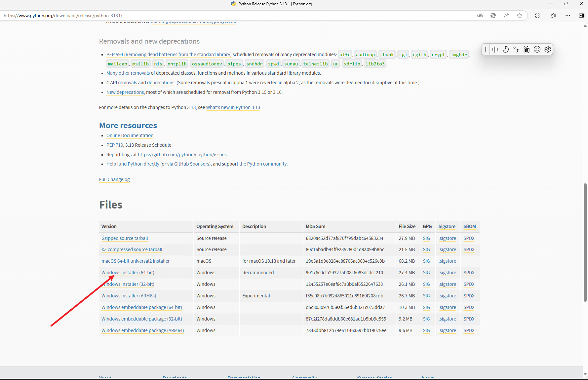The height and width of the screenshot is (380, 588).
Task: Click the aifc module tag
Action: pos(345,55)
